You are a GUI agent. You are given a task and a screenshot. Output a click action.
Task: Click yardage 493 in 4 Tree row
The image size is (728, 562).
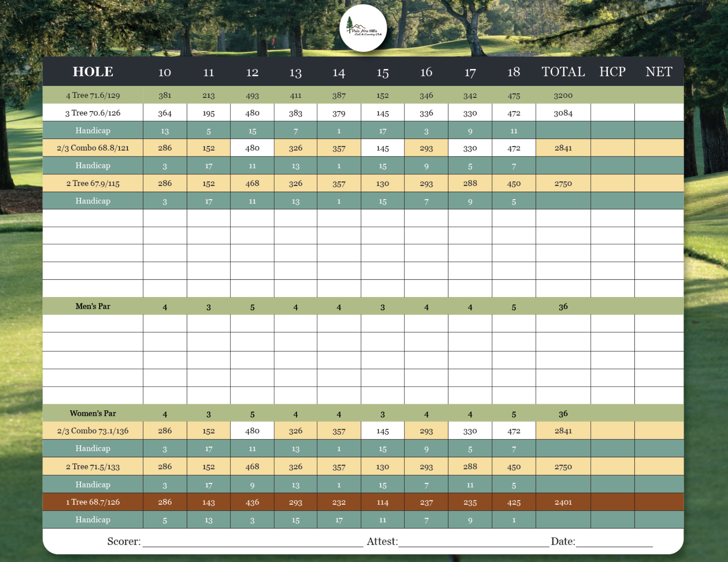point(252,96)
